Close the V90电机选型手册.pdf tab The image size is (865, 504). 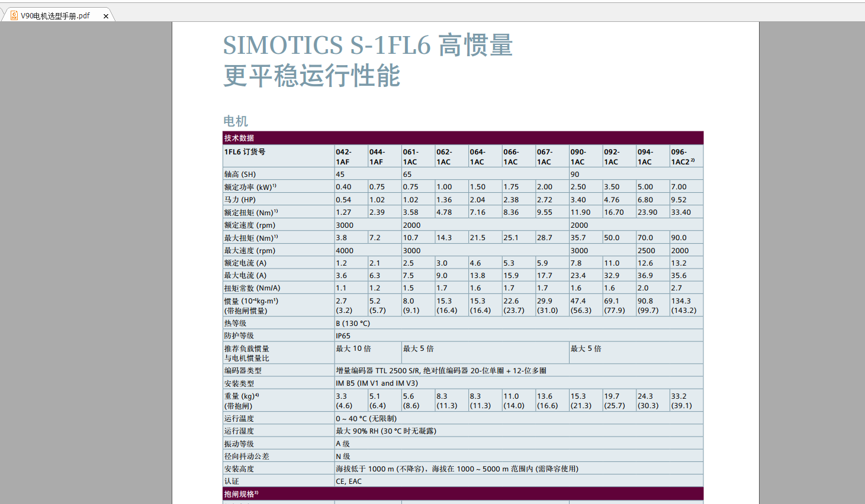[106, 16]
